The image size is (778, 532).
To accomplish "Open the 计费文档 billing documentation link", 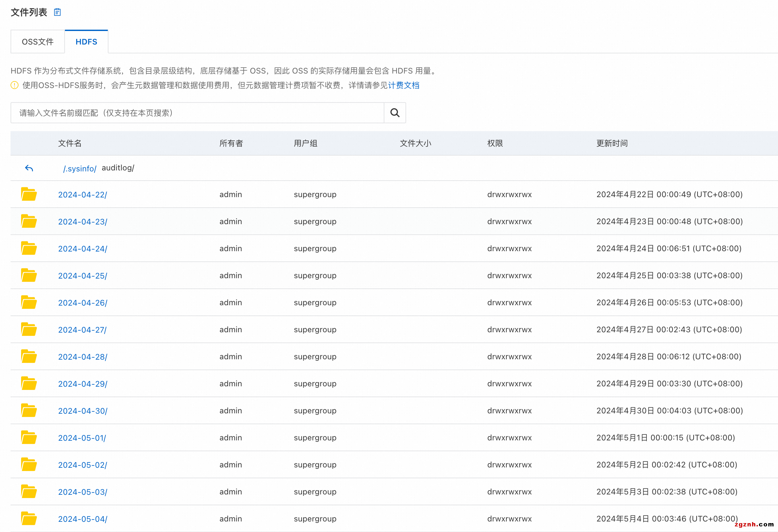I will pos(404,85).
